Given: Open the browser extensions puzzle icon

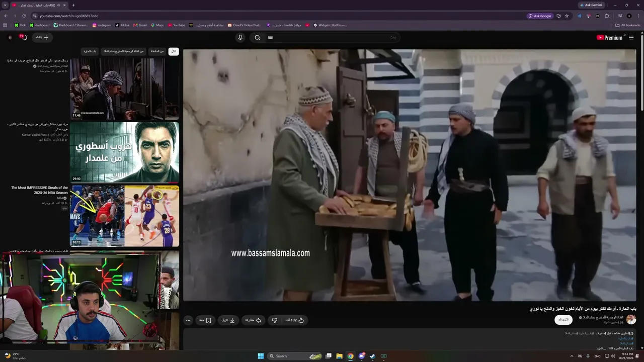Looking at the screenshot, I should pos(607,16).
